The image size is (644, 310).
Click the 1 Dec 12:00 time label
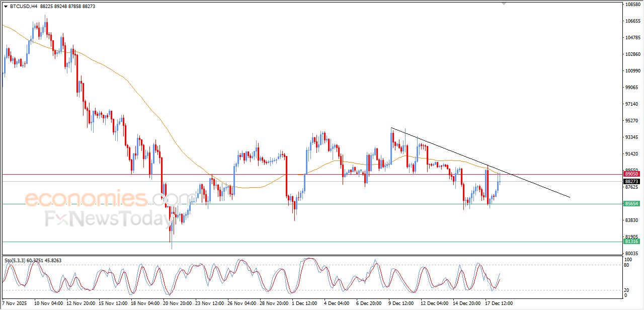pos(304,303)
